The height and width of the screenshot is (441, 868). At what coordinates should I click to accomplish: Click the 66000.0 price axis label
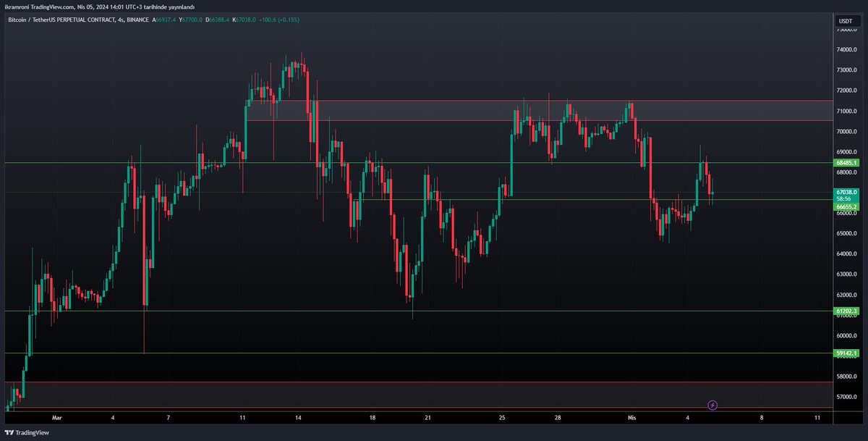(846, 214)
